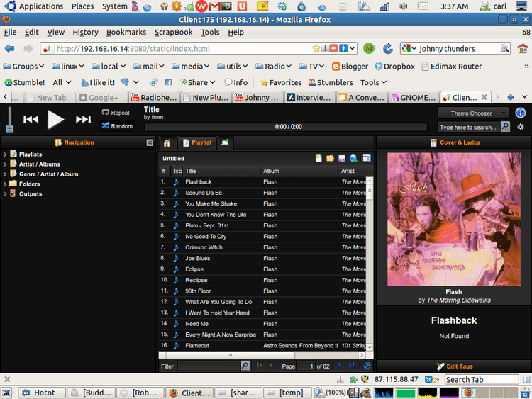Click the note icon for Joe Blues
This screenshot has height=399, width=532.
click(x=176, y=258)
